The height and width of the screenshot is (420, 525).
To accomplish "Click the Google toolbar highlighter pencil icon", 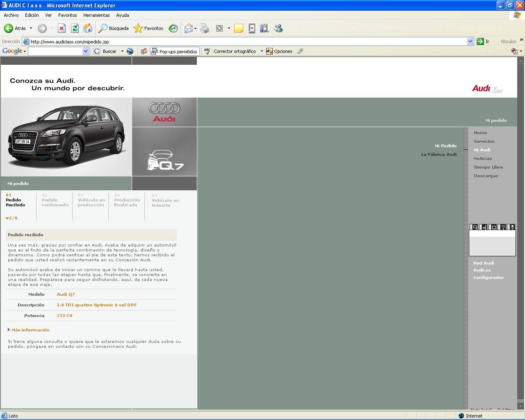I will click(300, 51).
